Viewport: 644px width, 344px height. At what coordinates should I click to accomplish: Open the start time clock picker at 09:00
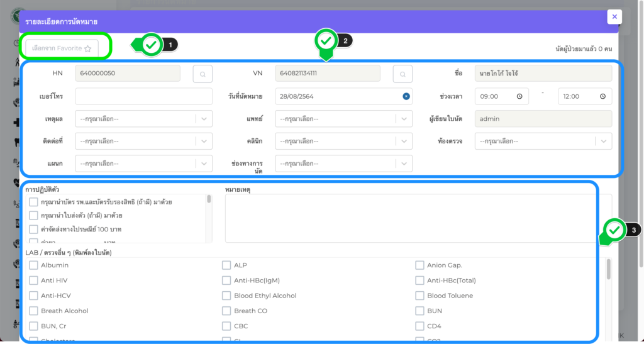click(x=519, y=96)
